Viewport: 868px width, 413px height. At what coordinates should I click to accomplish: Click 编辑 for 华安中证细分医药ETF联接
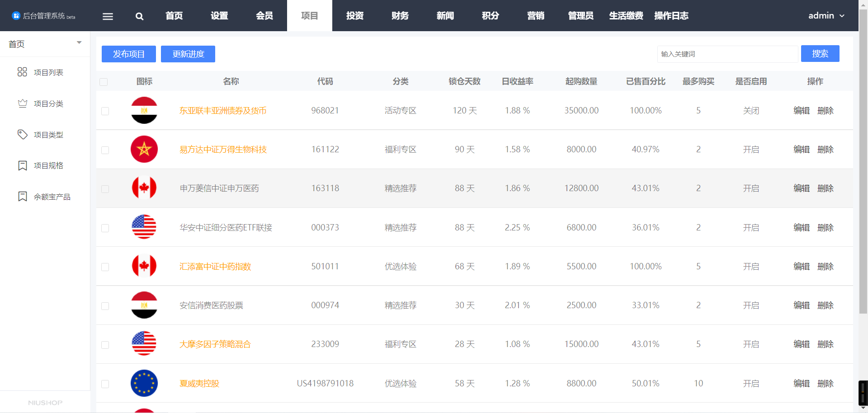tap(802, 227)
